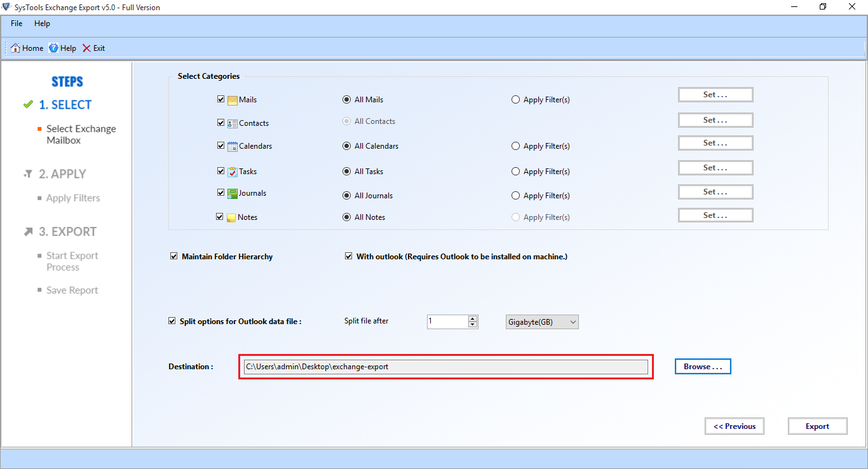
Task: Select the All Tasks radio button
Action: tap(347, 172)
